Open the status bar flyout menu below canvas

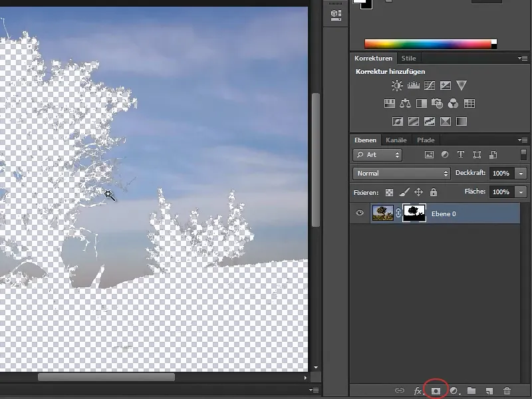point(314,390)
